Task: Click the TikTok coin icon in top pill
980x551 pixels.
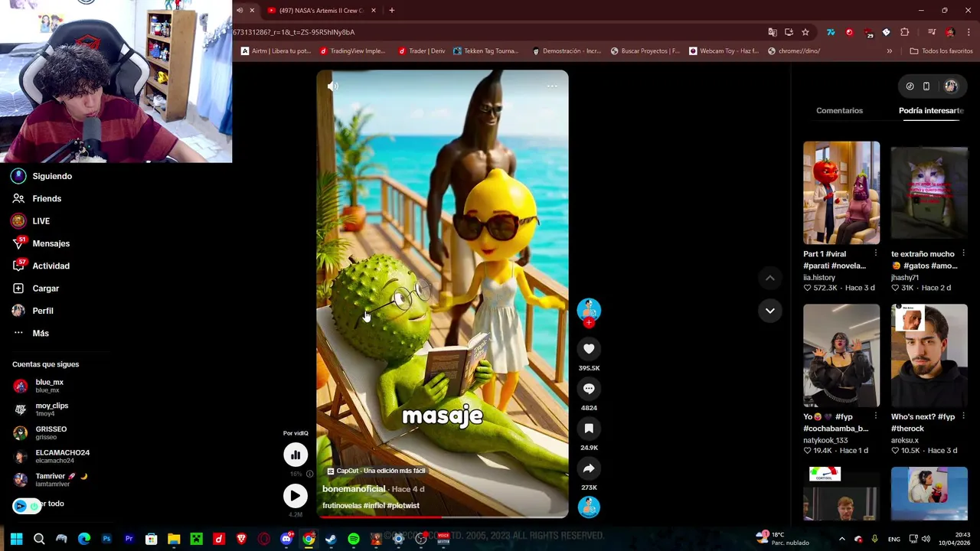Action: pyautogui.click(x=910, y=86)
